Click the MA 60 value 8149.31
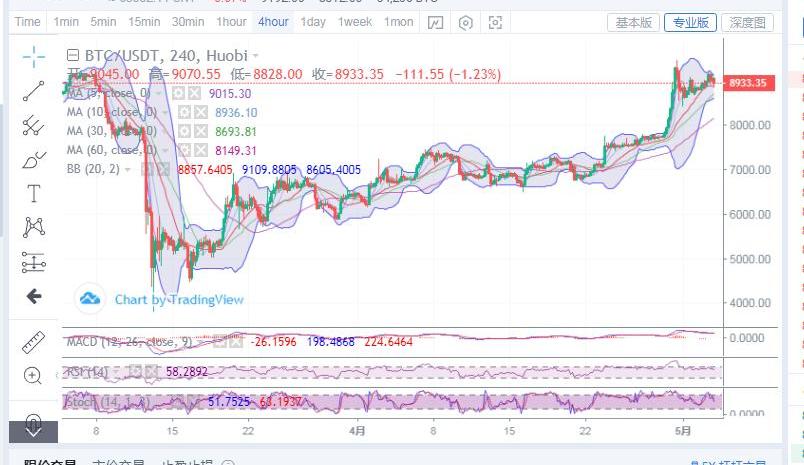 235,150
